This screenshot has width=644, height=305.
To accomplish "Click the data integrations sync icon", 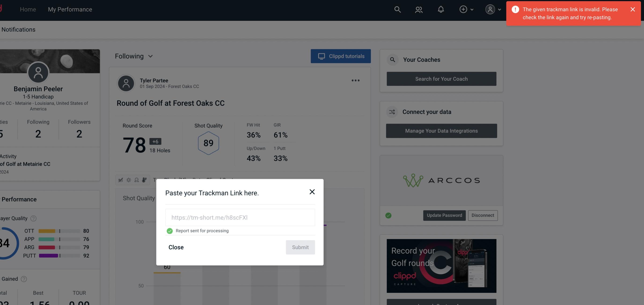I will pos(392,112).
